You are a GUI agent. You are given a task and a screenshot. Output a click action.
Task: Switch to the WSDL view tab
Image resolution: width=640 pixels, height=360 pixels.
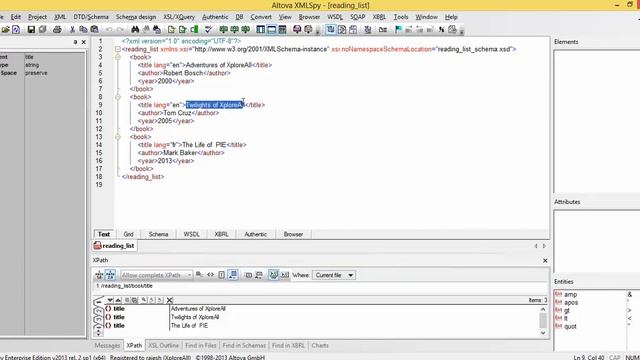(x=191, y=234)
